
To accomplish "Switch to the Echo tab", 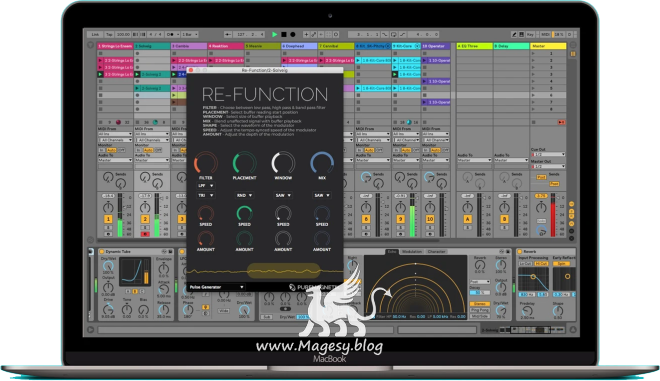I will click(x=392, y=252).
